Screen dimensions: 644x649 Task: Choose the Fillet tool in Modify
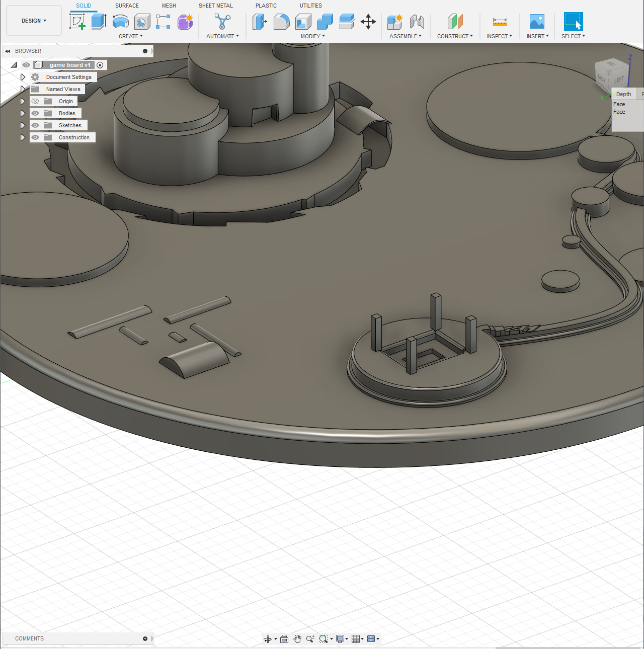(281, 22)
